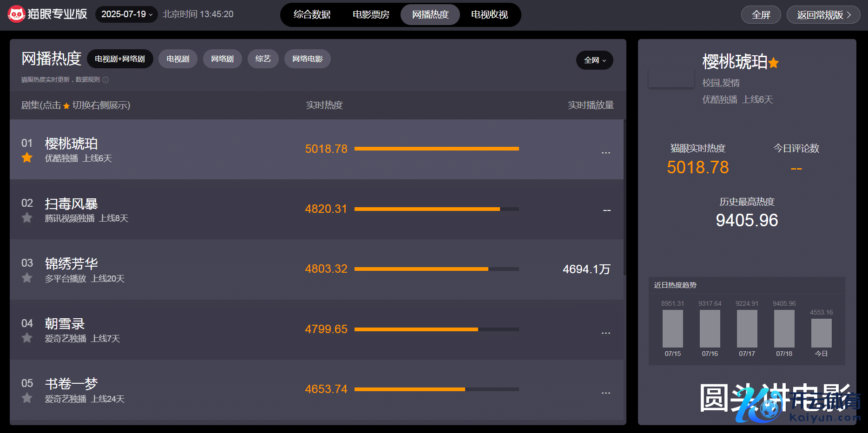Open the 2025-07-19 date dropdown

click(126, 14)
